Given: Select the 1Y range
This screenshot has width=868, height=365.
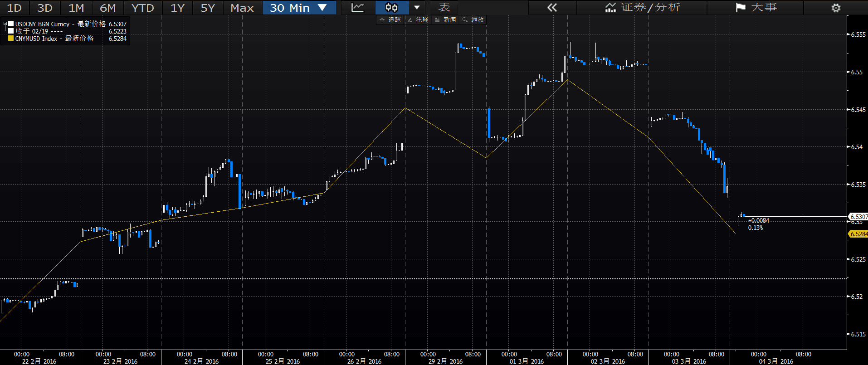Looking at the screenshot, I should tap(177, 8).
